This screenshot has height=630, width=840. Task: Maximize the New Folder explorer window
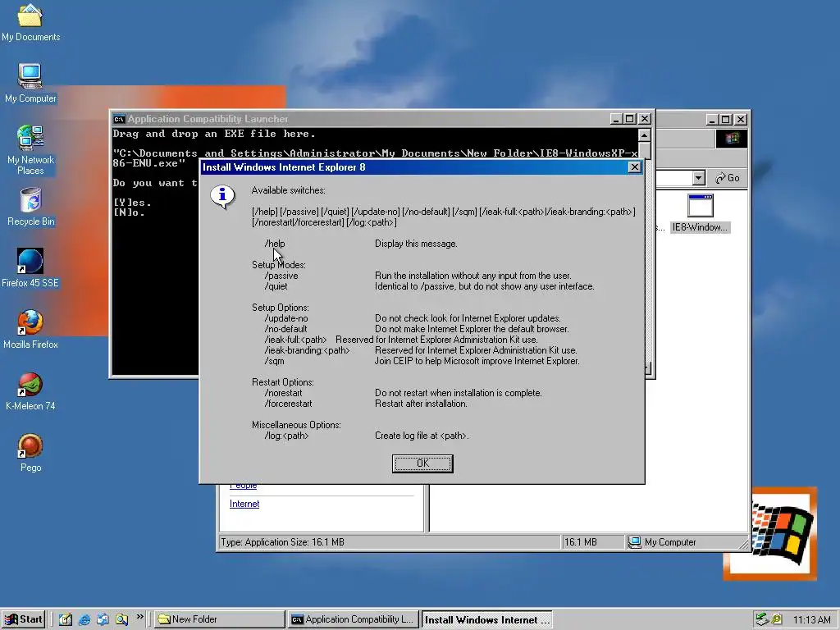[x=726, y=120]
